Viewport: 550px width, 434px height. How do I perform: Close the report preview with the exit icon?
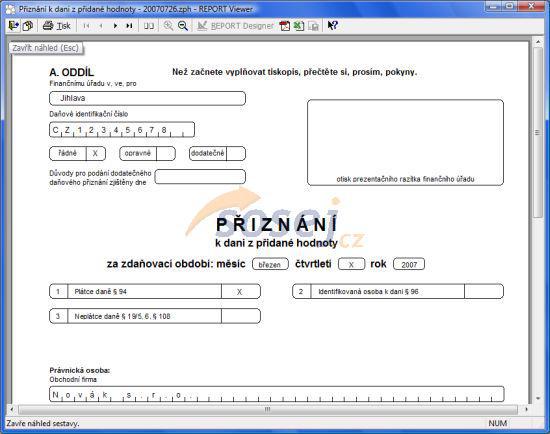tap(14, 26)
